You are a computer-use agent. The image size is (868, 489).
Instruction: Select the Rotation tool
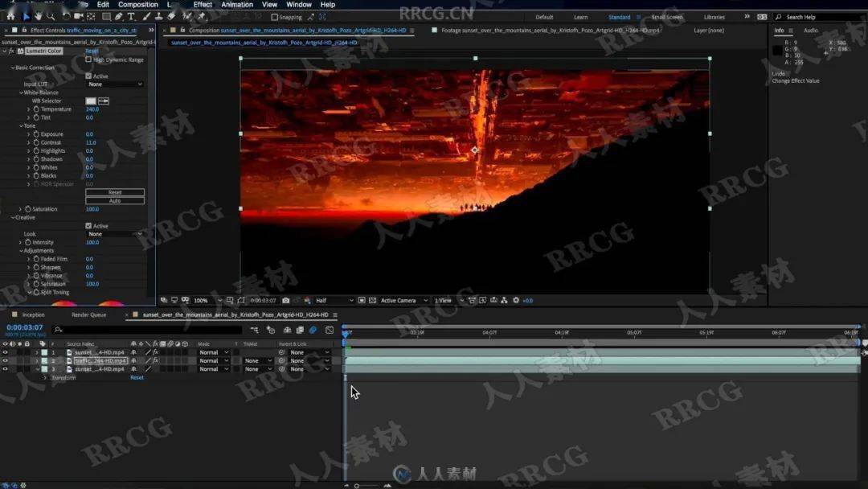pyautogui.click(x=65, y=17)
